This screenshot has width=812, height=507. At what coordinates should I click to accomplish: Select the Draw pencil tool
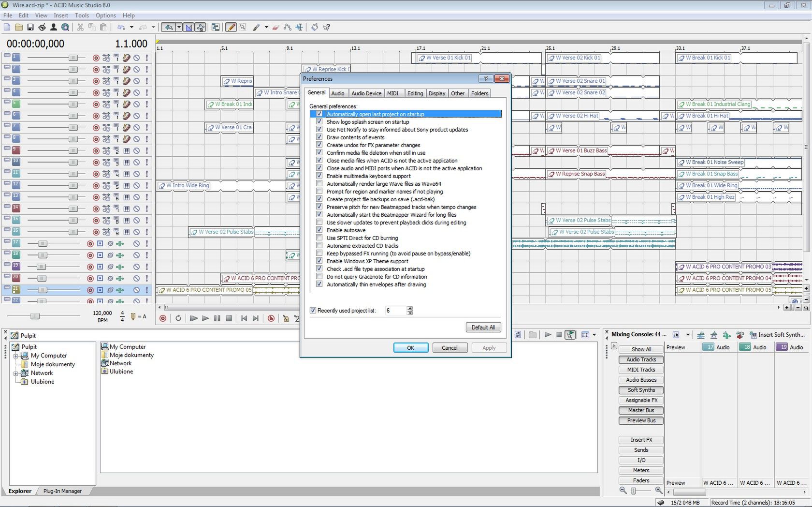point(231,27)
